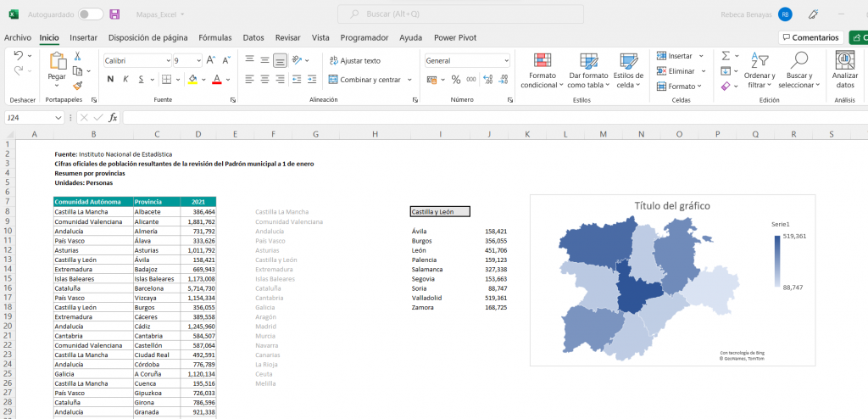Open the Calibri font name dropdown
This screenshot has width=868, height=419.
pos(137,60)
